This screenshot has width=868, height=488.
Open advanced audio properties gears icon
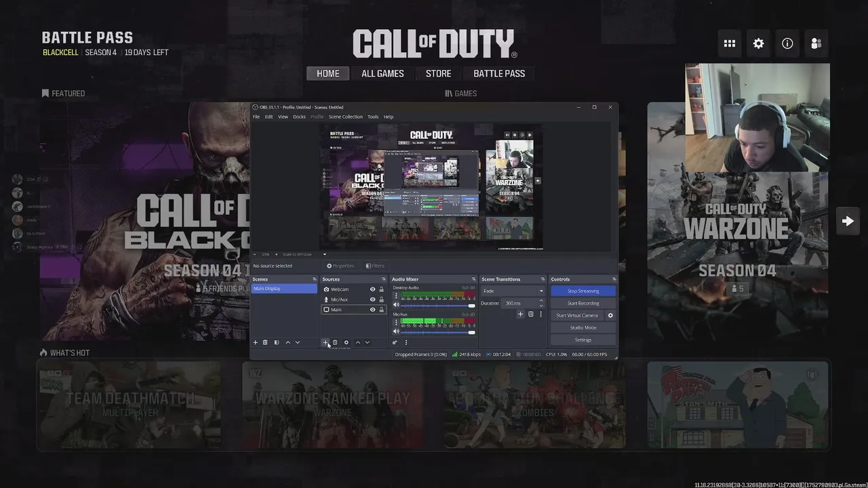click(x=395, y=342)
